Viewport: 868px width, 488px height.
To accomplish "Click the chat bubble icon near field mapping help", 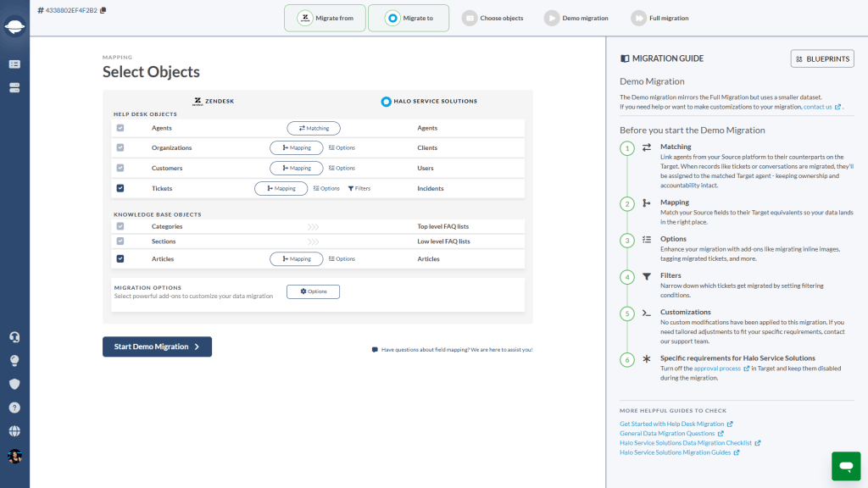I will click(x=375, y=350).
